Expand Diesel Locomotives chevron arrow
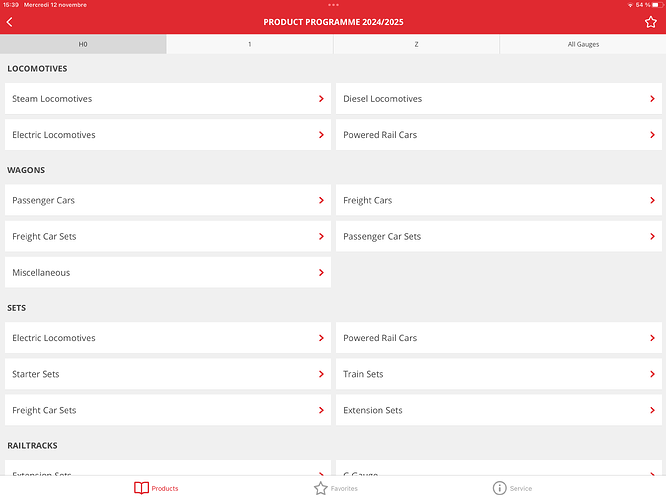The height and width of the screenshot is (500, 666). pyautogui.click(x=652, y=99)
